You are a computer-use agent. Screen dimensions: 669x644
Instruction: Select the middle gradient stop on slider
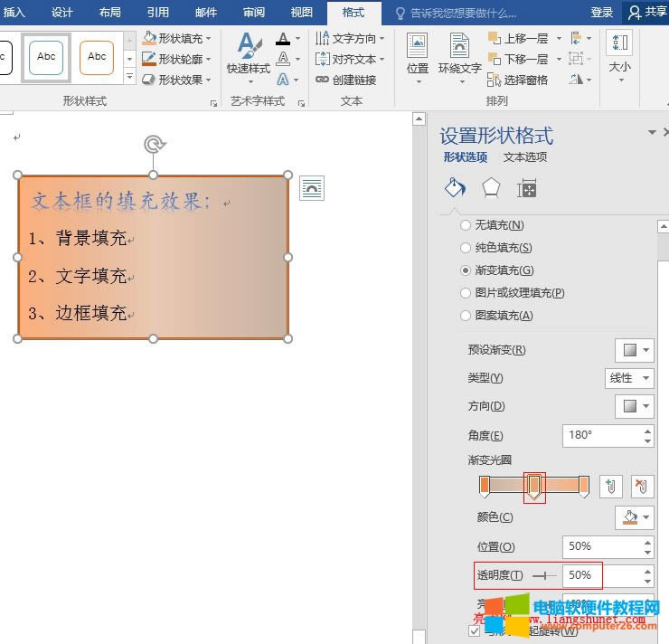534,487
